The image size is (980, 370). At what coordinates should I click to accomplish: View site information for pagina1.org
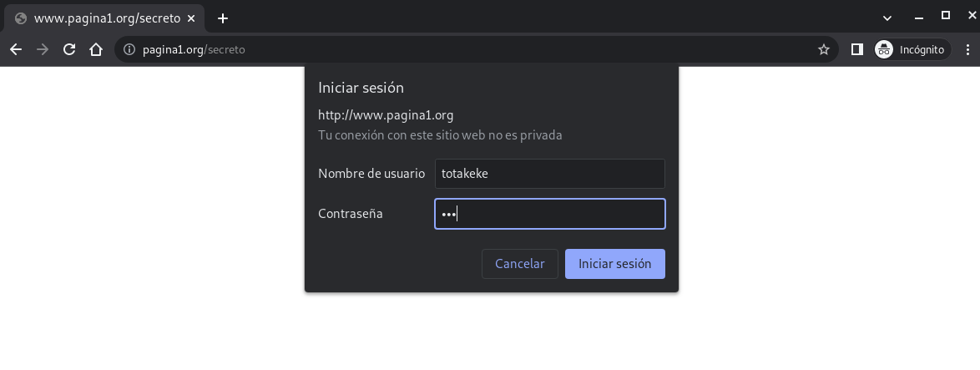[129, 49]
